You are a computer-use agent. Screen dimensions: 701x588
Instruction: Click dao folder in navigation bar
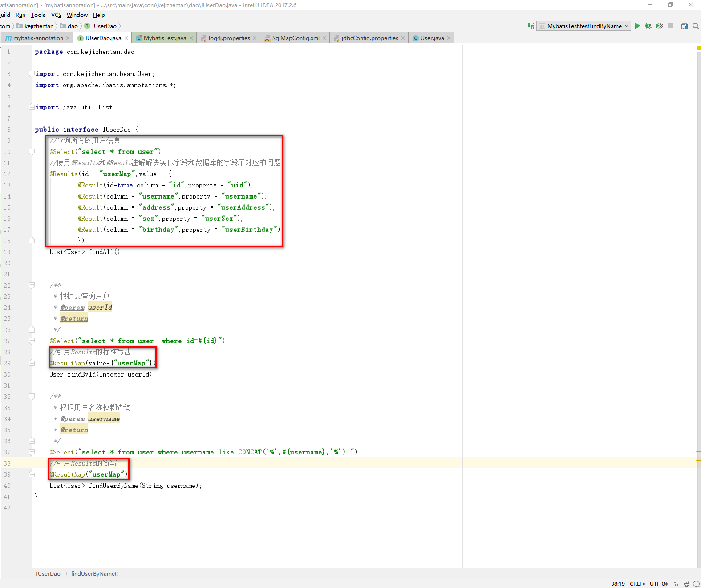(x=69, y=26)
